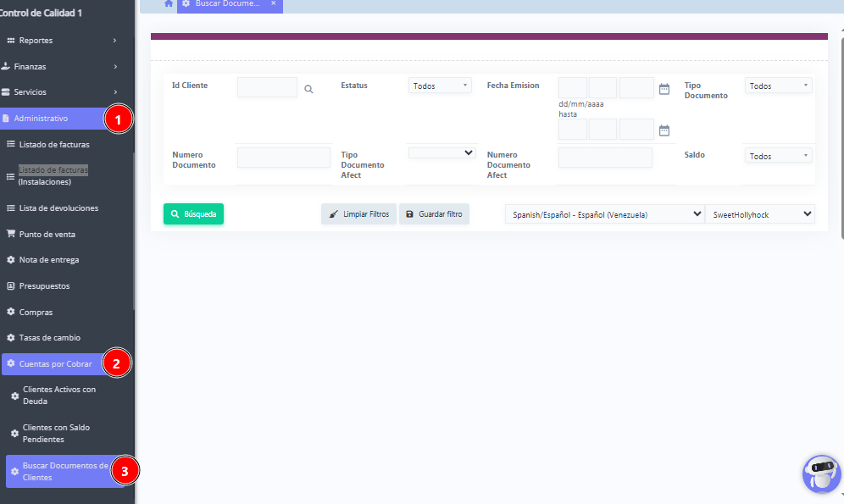Image resolution: width=844 pixels, height=504 pixels.
Task: Open the language selector dropdown
Action: point(604,214)
